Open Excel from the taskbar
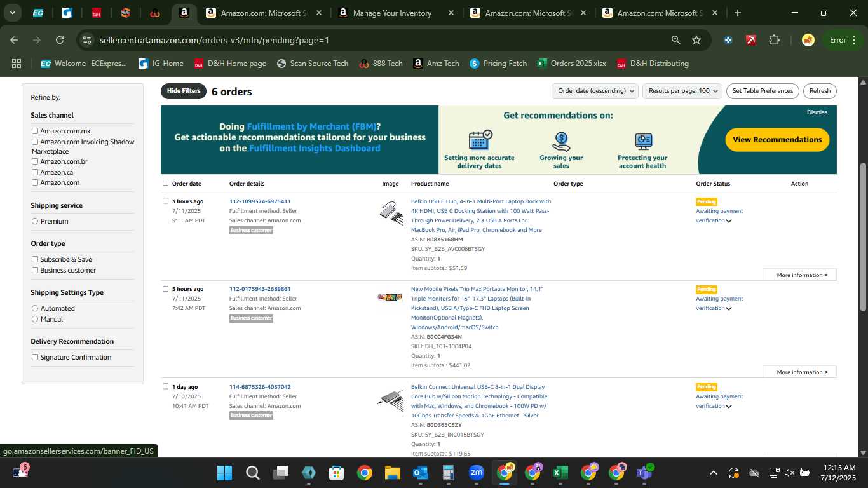Image resolution: width=868 pixels, height=488 pixels. coord(560,473)
